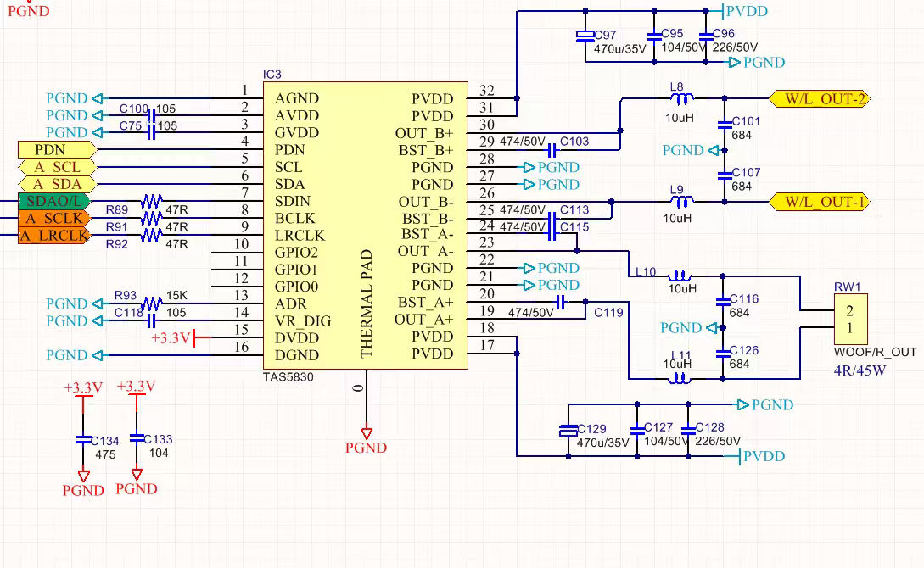Viewport: 924px width, 568px height.
Task: Click the PVDD net label top right
Action: pyautogui.click(x=748, y=11)
